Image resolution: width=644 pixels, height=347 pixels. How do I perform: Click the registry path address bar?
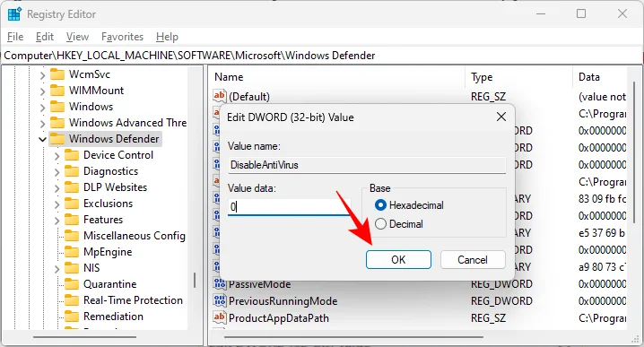(x=322, y=56)
